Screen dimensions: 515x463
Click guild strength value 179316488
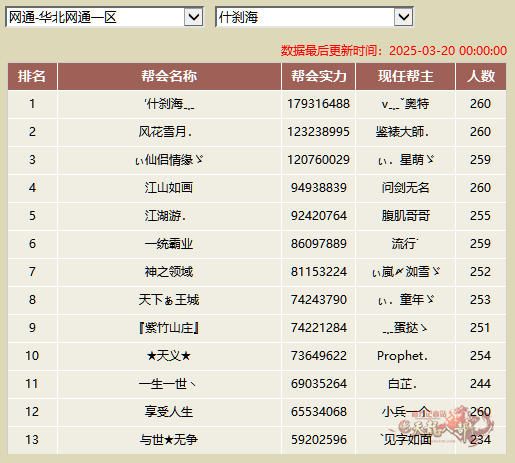click(319, 104)
